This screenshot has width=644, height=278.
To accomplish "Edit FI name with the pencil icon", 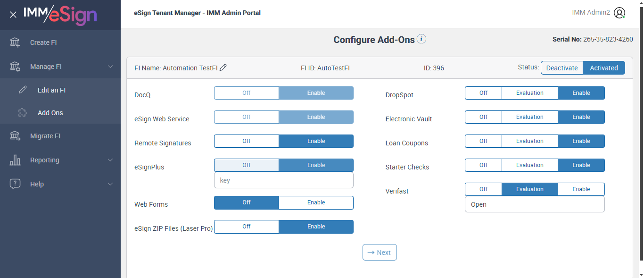I will [x=223, y=67].
